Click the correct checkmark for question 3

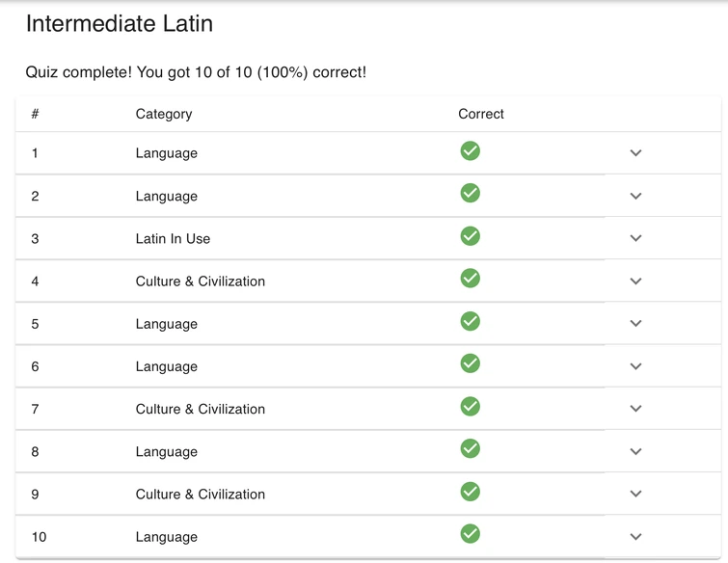470,236
